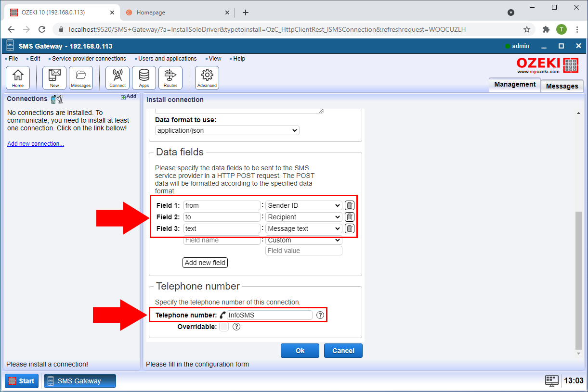Open the Sender ID field type dropdown
The width and height of the screenshot is (588, 392).
(303, 205)
